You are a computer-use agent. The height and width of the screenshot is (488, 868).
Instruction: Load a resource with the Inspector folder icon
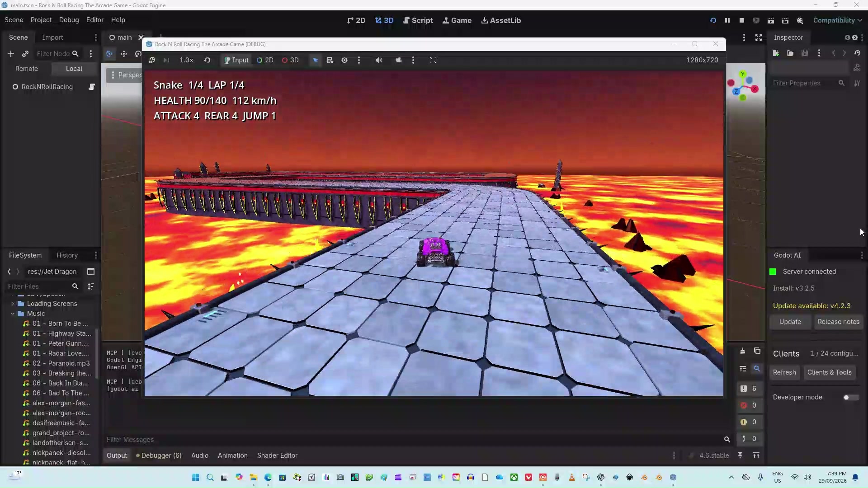coord(790,53)
